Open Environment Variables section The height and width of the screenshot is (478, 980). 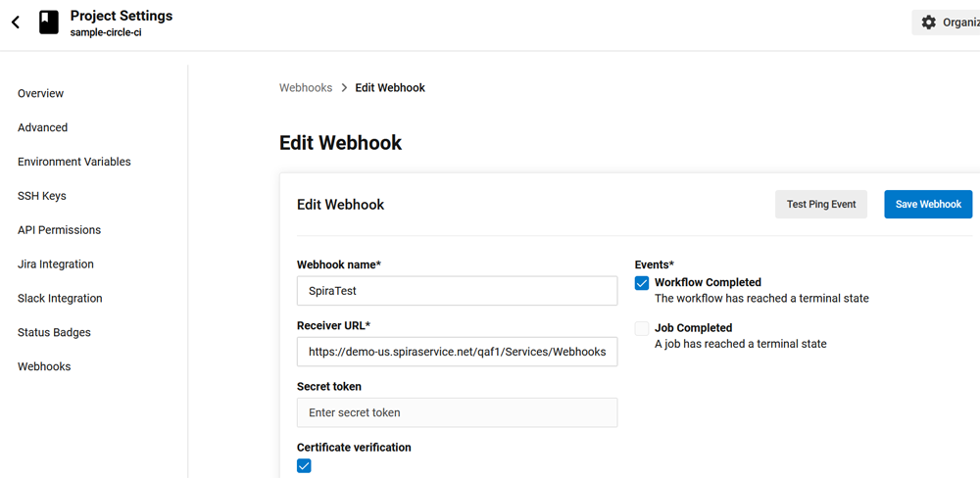(73, 163)
